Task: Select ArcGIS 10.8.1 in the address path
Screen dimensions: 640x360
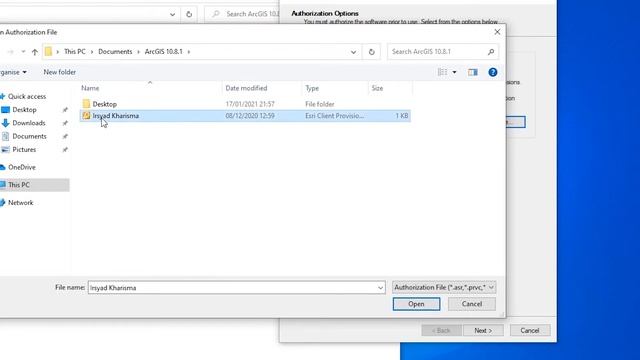Action: (x=164, y=52)
